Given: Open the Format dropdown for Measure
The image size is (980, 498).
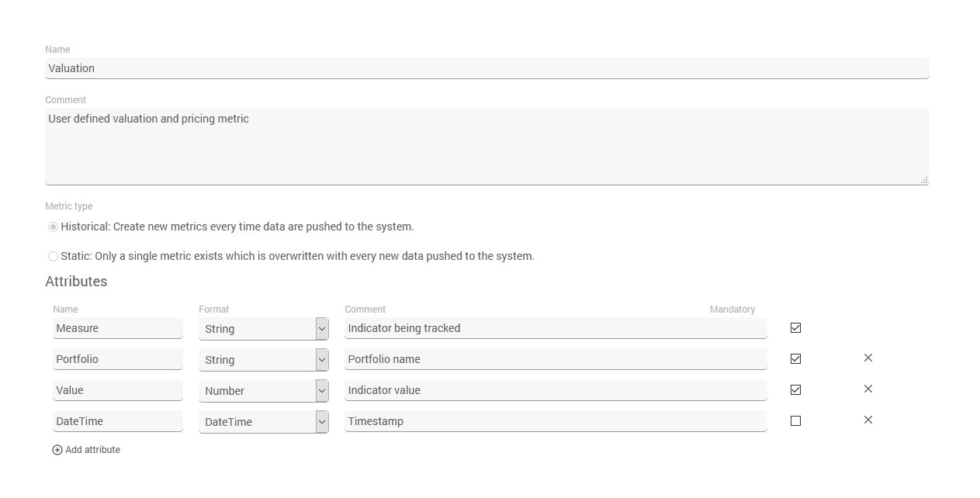Looking at the screenshot, I should 264,329.
